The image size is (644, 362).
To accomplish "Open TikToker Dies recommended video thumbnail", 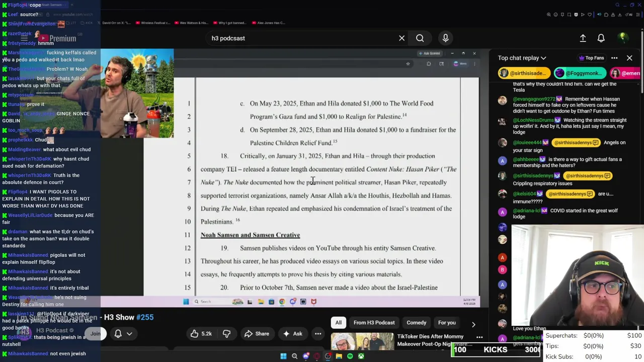I will click(x=362, y=342).
